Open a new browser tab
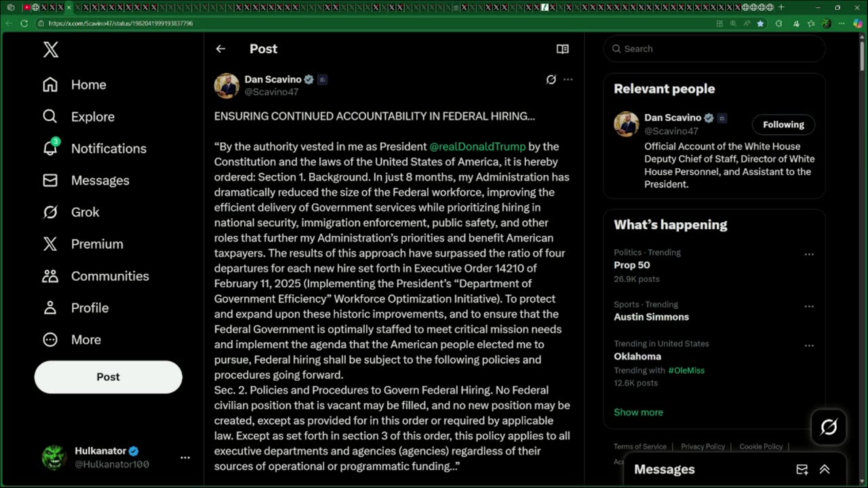The width and height of the screenshot is (868, 488). [781, 7]
